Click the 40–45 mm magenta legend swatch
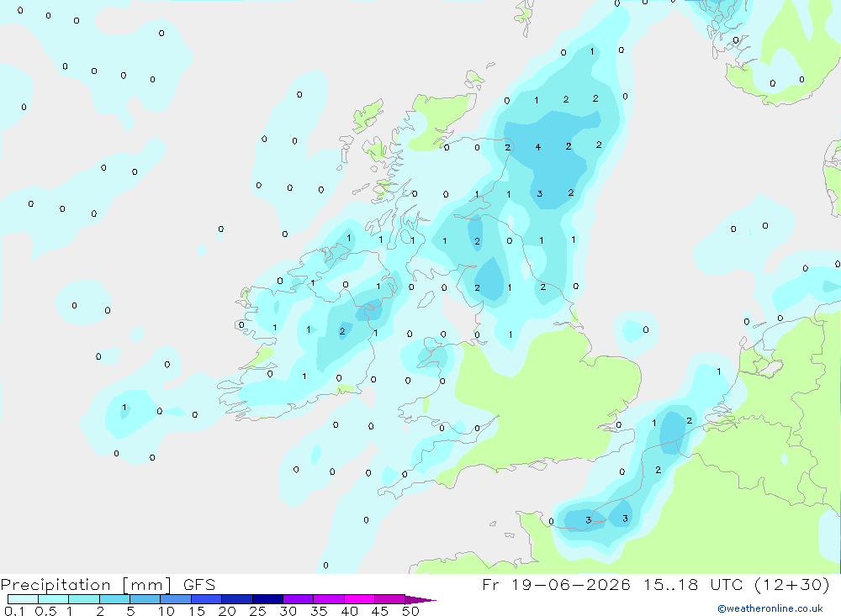Screen dimensions: 841x616 tap(359, 599)
